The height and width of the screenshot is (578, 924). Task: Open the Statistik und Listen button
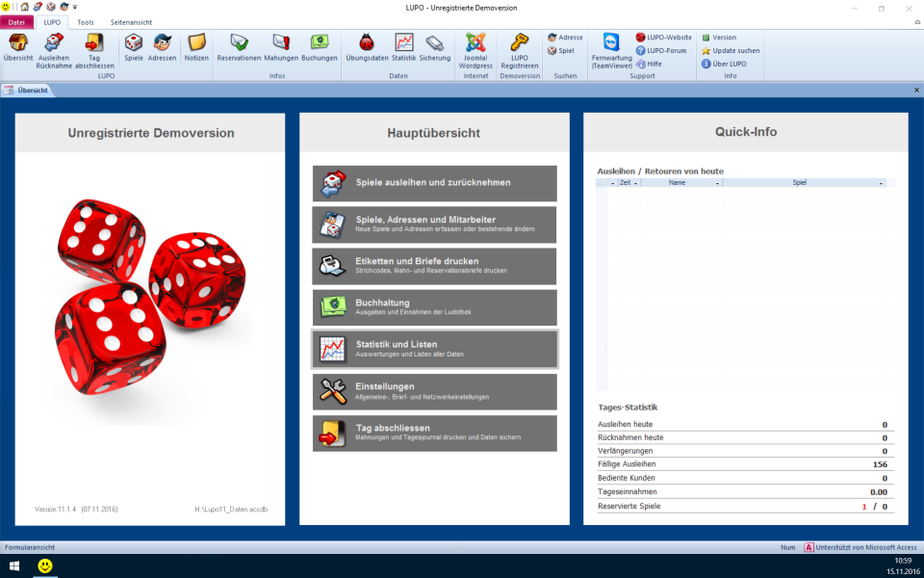[x=435, y=349]
